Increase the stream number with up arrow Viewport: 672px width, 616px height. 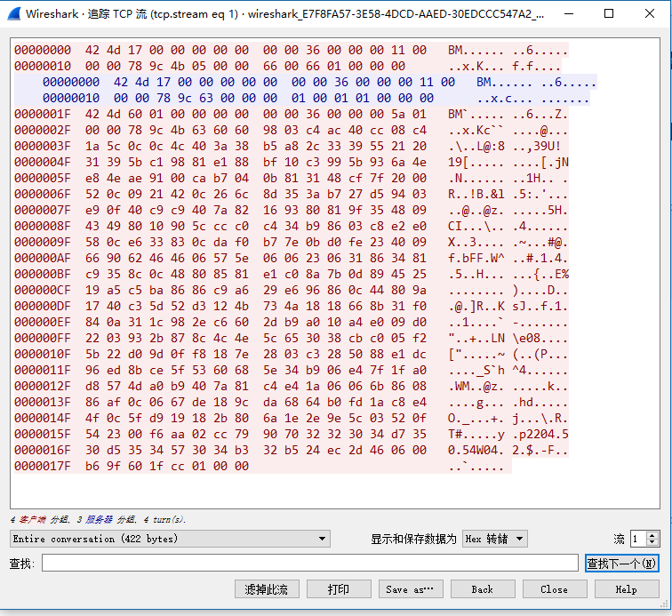(x=653, y=535)
